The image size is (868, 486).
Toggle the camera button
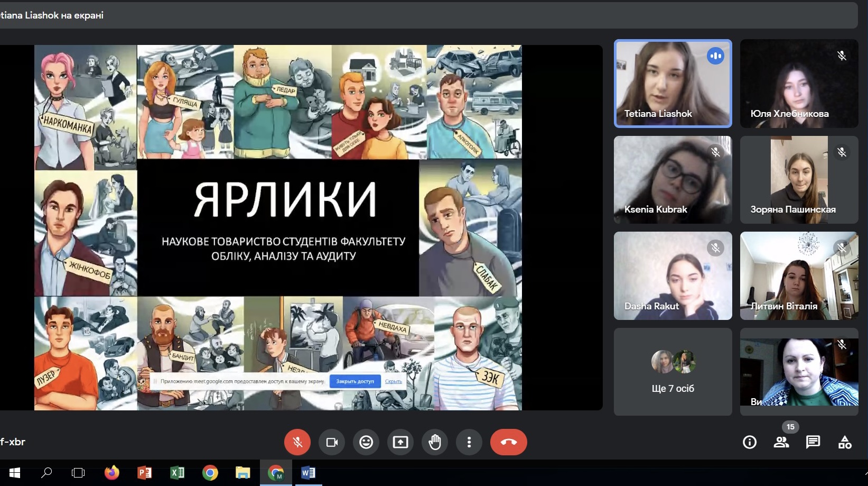coord(332,442)
